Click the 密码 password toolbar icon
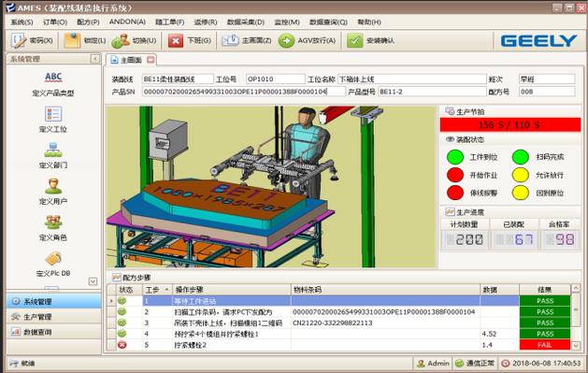 point(18,40)
